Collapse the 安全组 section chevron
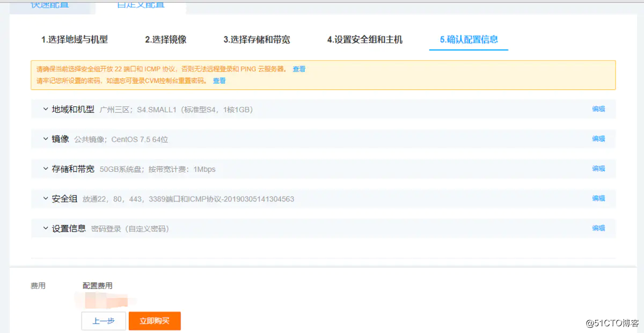Screen dimensions: 644x333 (x=46, y=198)
